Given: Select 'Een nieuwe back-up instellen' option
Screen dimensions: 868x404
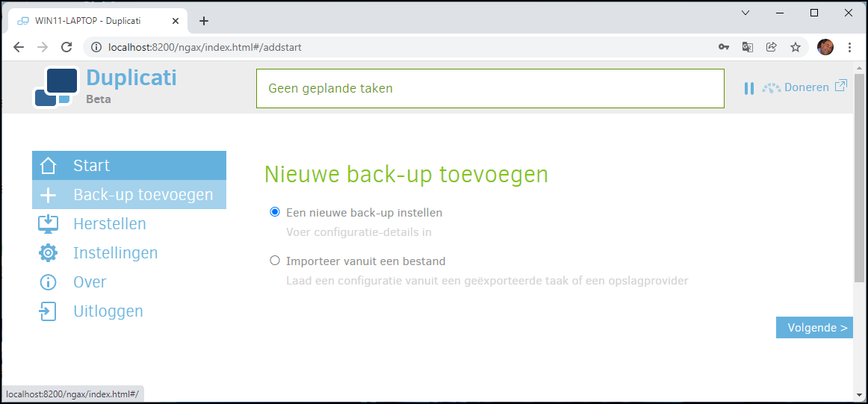Looking at the screenshot, I should (275, 212).
